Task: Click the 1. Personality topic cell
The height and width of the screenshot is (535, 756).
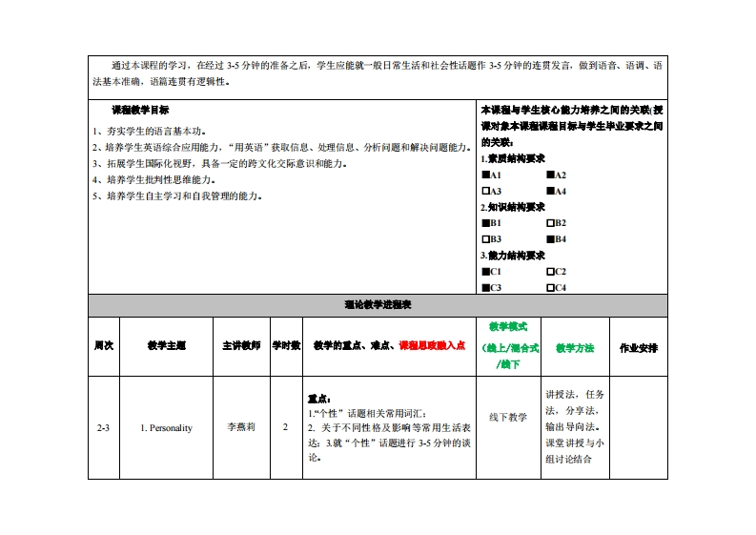Action: coord(166,428)
